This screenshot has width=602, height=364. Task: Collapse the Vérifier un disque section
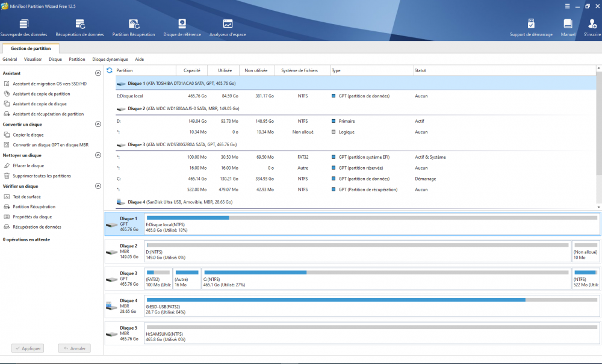tap(98, 187)
